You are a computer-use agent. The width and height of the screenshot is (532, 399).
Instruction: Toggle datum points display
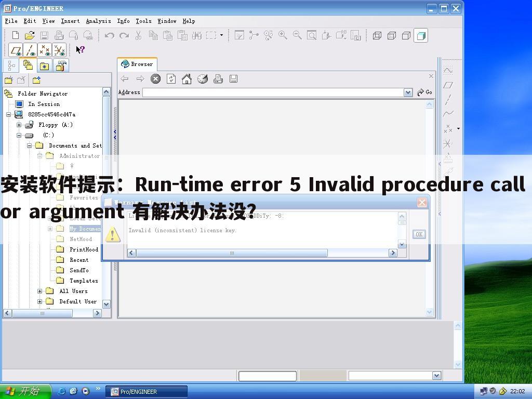click(45, 50)
